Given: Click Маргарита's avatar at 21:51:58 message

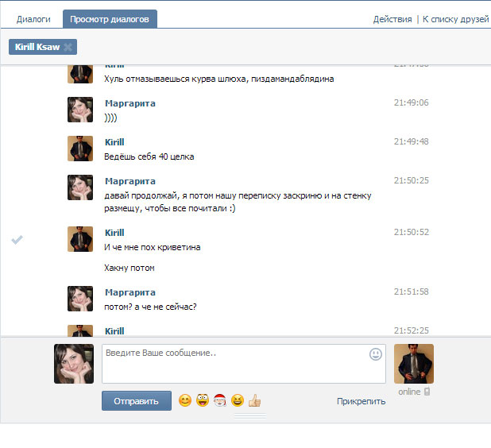Looking at the screenshot, I should click(80, 299).
